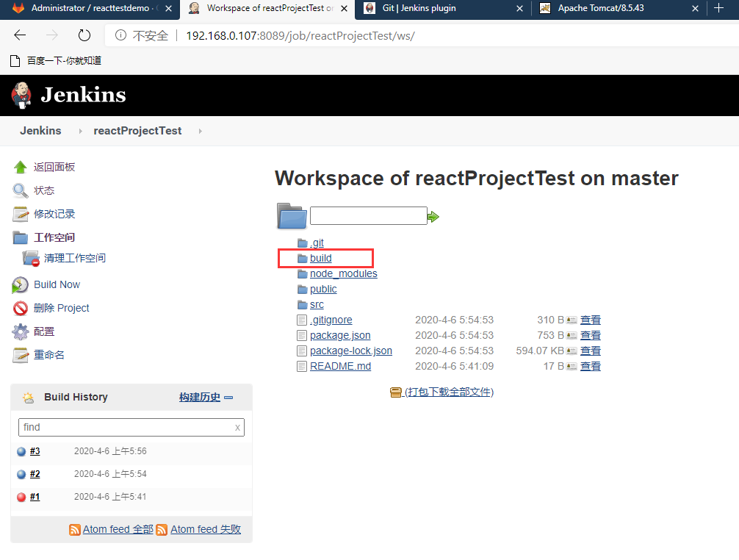
Task: Expand the reactProjectTest breadcrumb arrow
Action: [201, 131]
